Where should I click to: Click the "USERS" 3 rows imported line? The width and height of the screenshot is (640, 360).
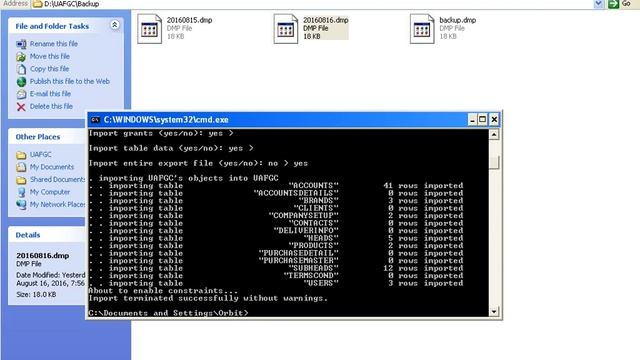[x=276, y=283]
